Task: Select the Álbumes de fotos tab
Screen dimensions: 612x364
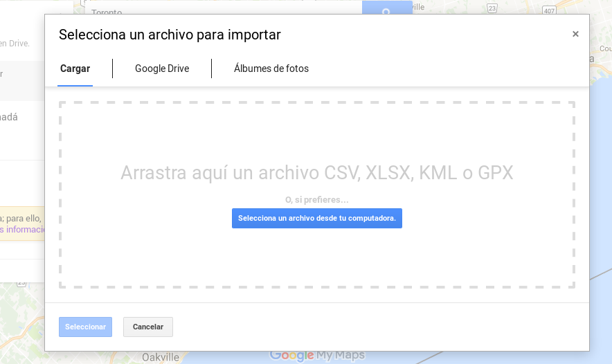Action: [271, 69]
